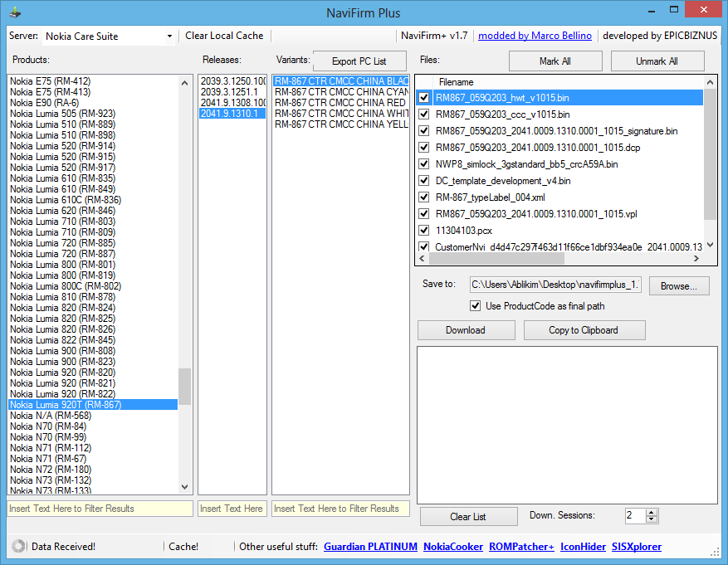Select Nokia Lumia 920T (RM-867) product
This screenshot has height=565, width=728.
coord(93,405)
